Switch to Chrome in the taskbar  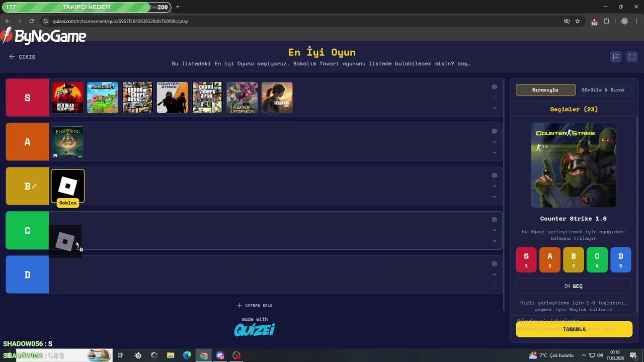click(204, 355)
